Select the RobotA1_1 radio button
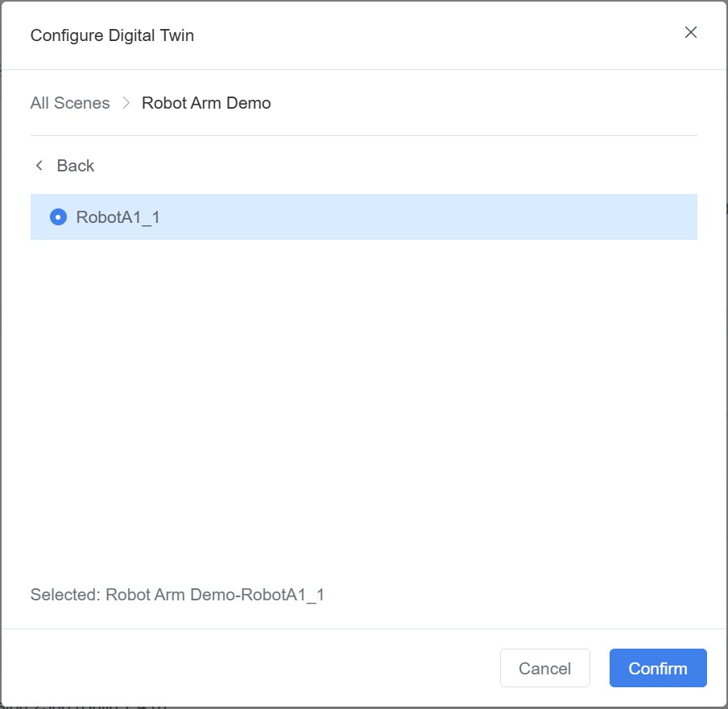 pos(58,216)
